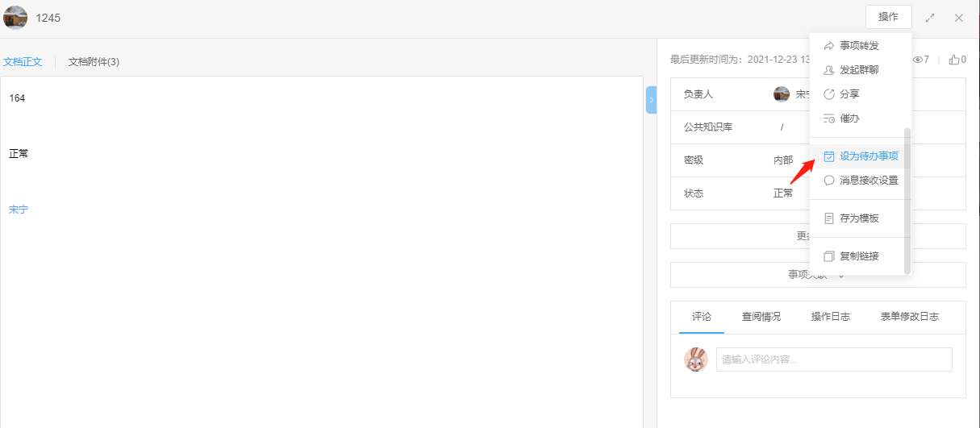Expand the document to fullscreen view
Viewport: 980px width, 428px height.
coord(930,18)
